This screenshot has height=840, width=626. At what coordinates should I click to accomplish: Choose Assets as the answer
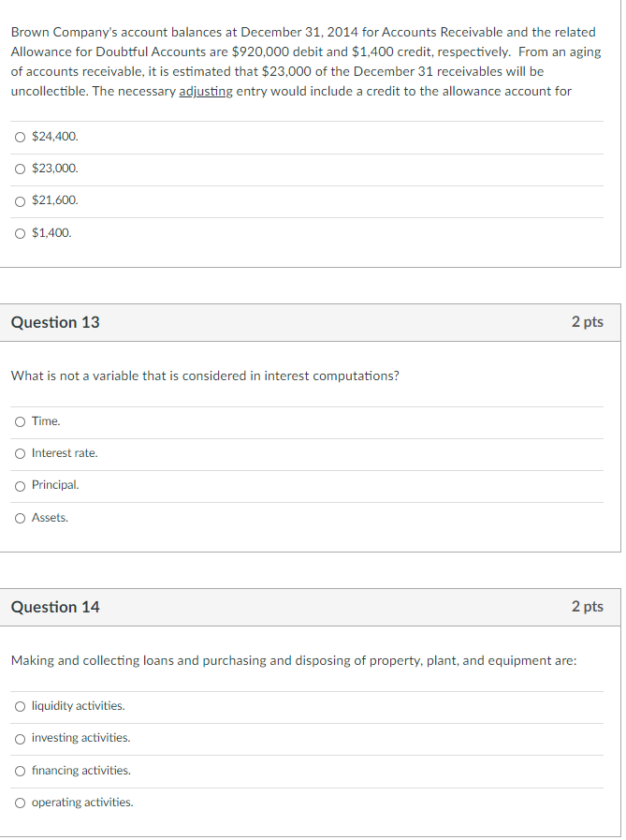[x=20, y=518]
